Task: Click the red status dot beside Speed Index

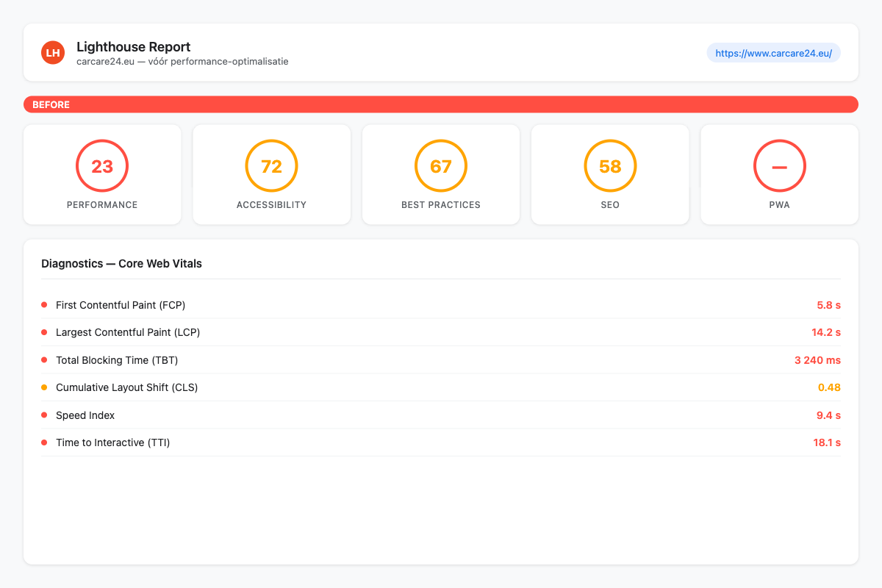Action: pos(44,415)
